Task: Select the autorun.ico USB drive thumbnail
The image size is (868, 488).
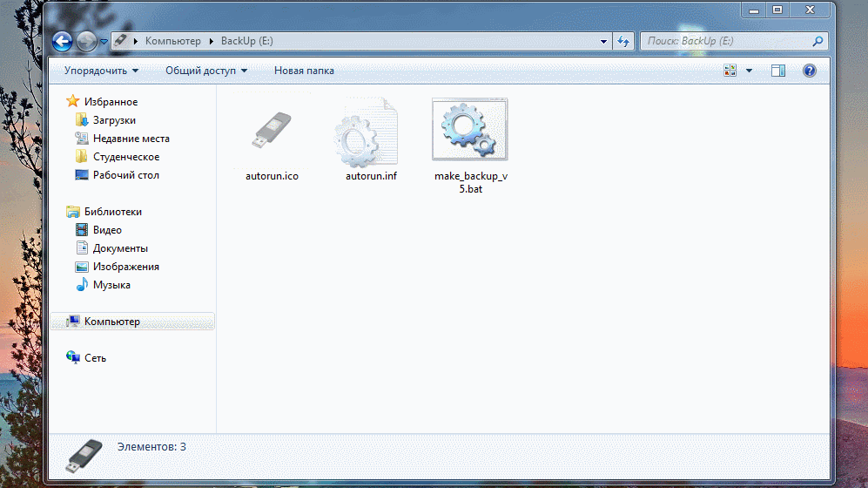Action: pos(272,130)
